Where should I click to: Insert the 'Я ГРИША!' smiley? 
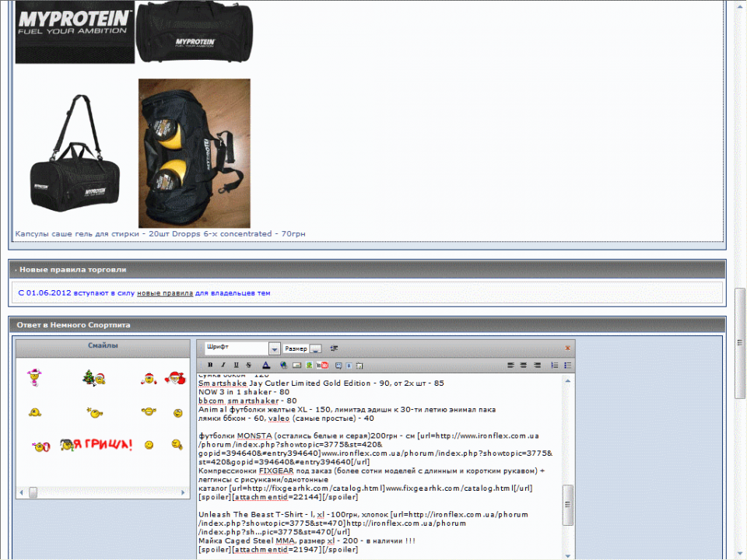click(x=96, y=445)
